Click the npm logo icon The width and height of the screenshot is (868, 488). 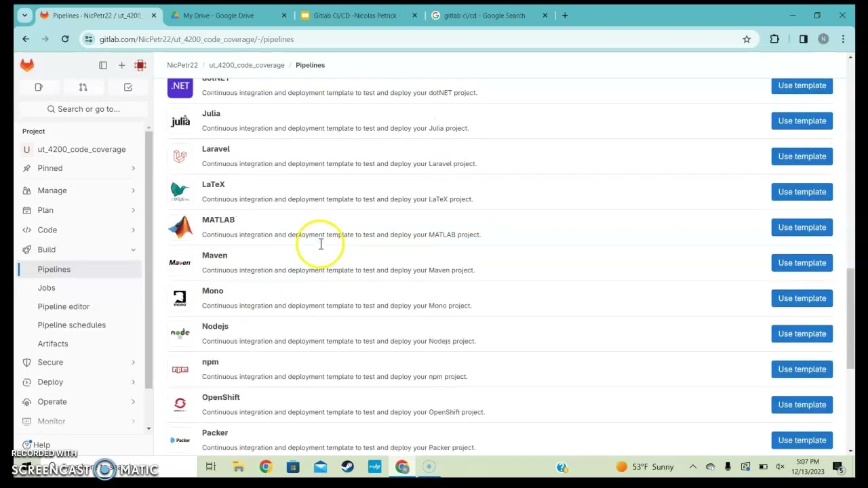[180, 369]
